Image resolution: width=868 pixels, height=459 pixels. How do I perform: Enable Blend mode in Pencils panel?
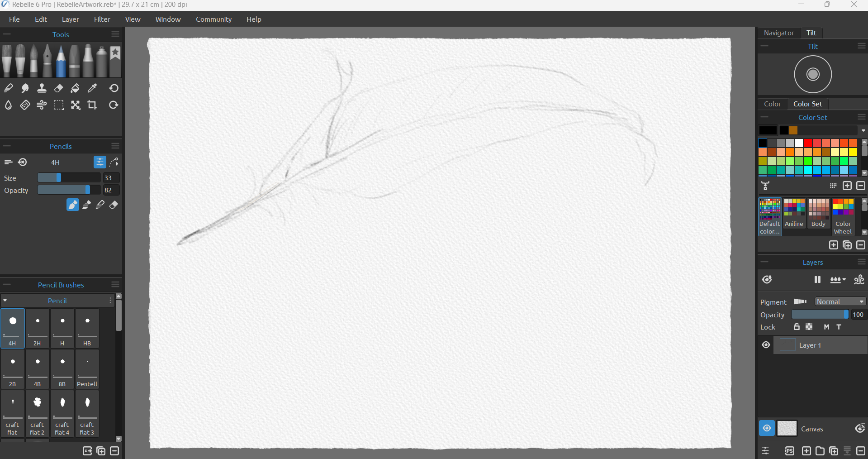click(x=100, y=205)
